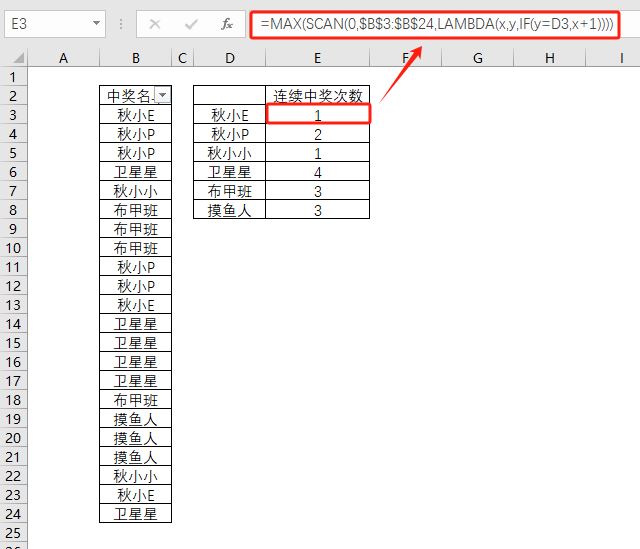Click the formula bar expand handle dots

click(x=121, y=24)
